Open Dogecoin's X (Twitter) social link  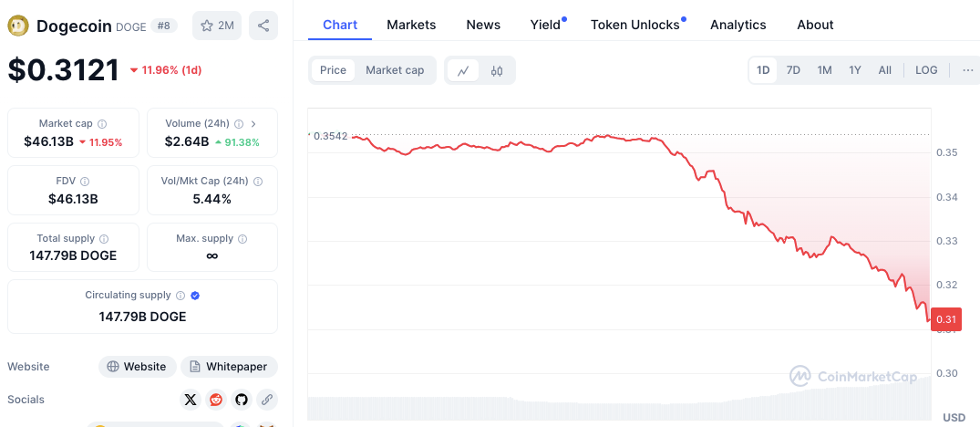[191, 399]
